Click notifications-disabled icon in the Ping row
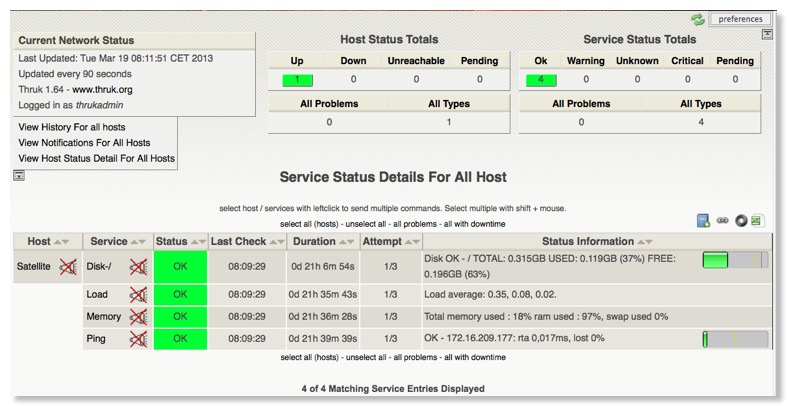Viewport: 787px width, 406px height. pos(138,339)
